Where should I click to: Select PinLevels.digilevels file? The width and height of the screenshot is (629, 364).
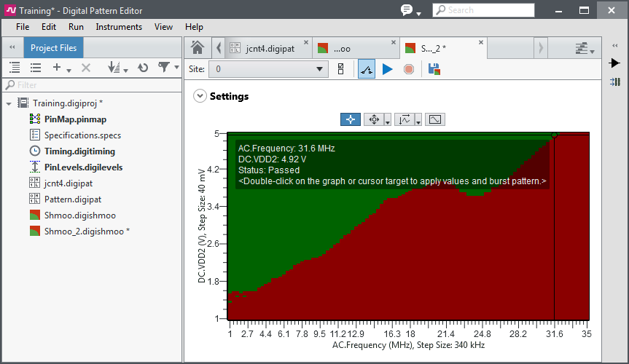pyautogui.click(x=83, y=167)
